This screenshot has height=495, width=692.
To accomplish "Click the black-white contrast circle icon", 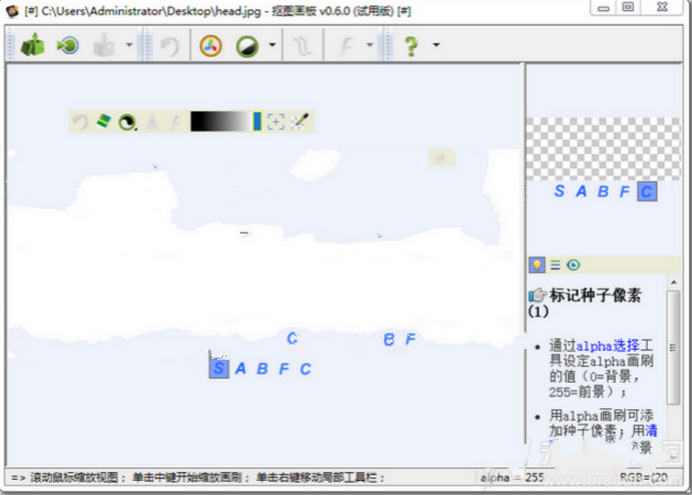I will click(247, 46).
